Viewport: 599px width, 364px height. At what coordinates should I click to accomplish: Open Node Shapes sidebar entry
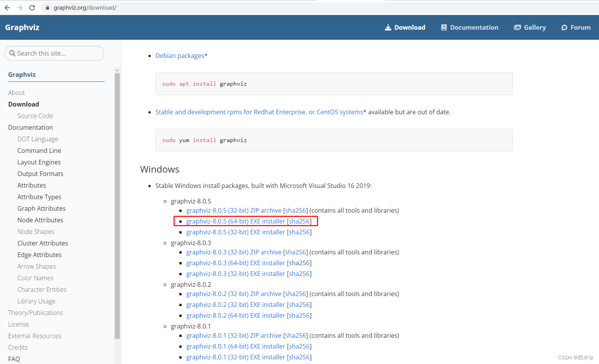pos(36,232)
